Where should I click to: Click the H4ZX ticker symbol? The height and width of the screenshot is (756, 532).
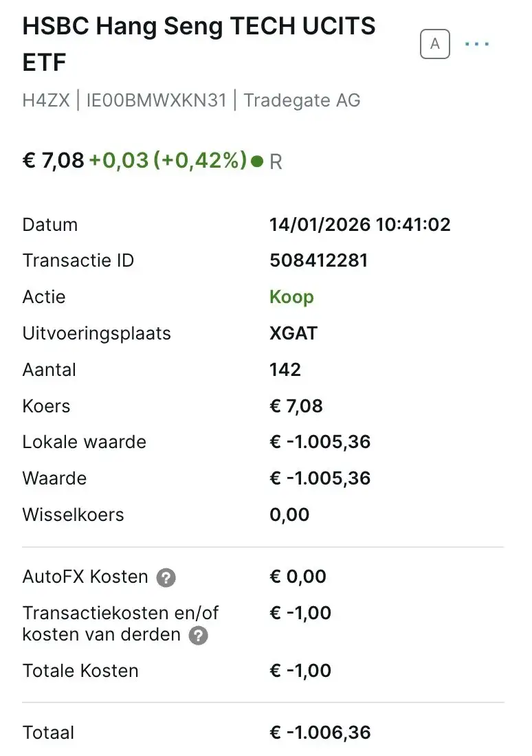tap(46, 100)
